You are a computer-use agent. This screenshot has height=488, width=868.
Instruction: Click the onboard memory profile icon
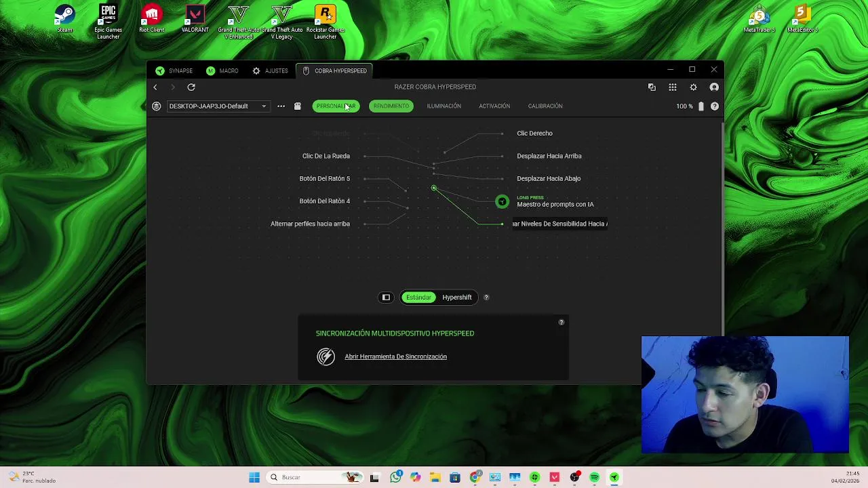pos(297,106)
